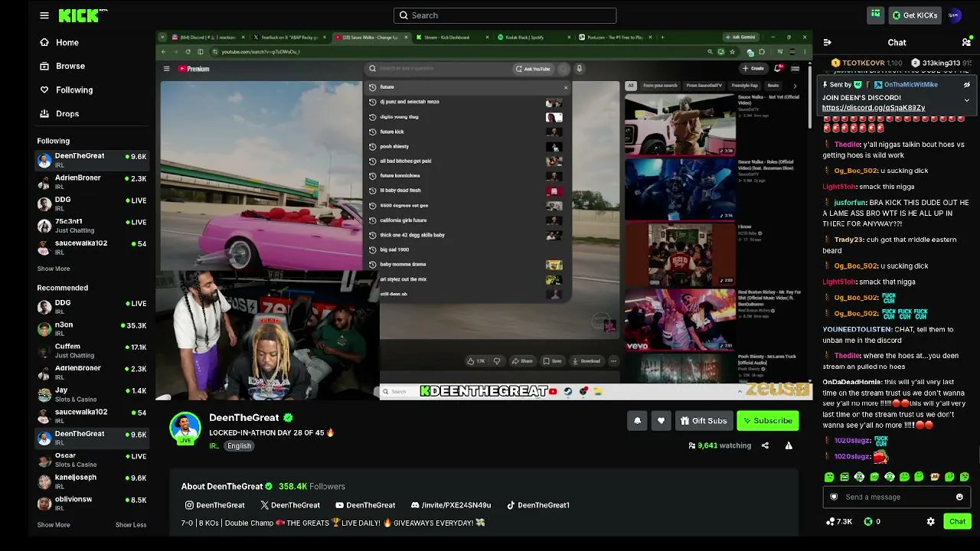980x551 pixels.
Task: Open the chat identity badge icon
Action: [835, 497]
